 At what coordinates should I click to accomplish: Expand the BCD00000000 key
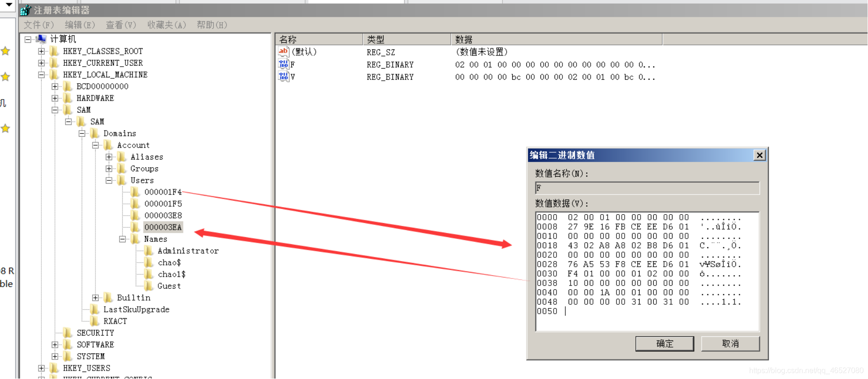[x=55, y=86]
